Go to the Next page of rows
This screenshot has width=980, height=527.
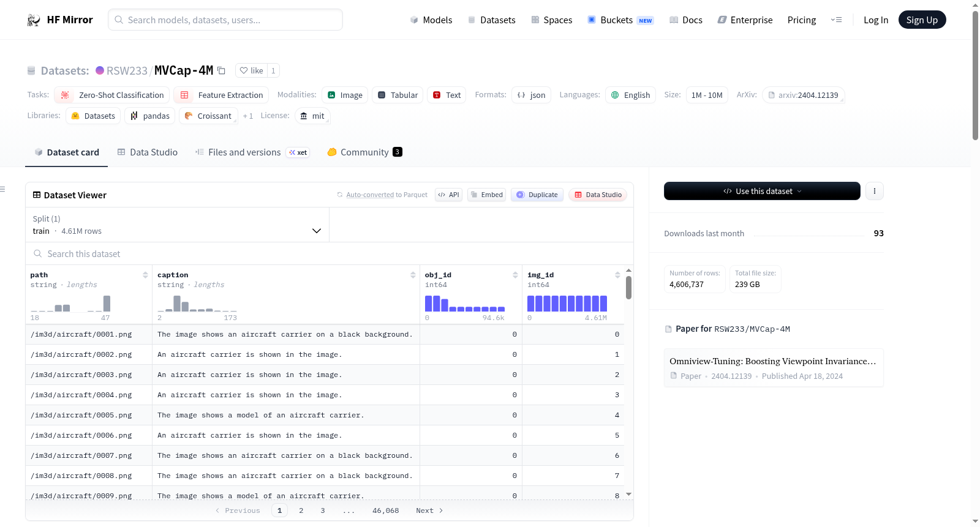click(429, 510)
